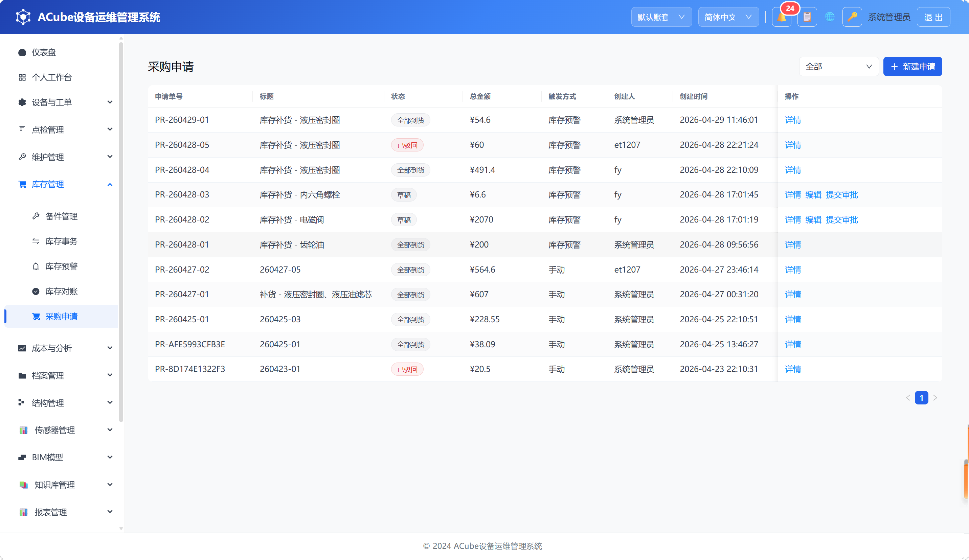Click the 库存预警 bell icon
This screenshot has width=969, height=560.
point(36,266)
